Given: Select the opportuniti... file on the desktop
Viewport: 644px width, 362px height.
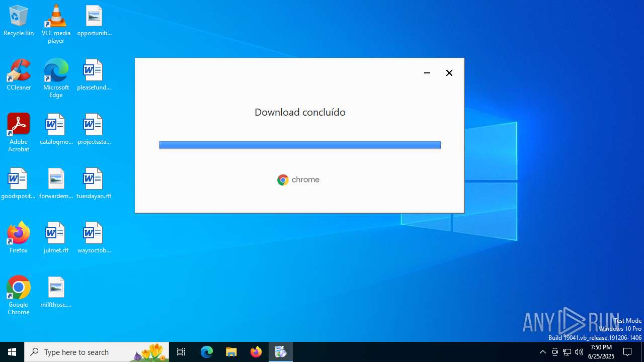Looking at the screenshot, I should point(94,21).
